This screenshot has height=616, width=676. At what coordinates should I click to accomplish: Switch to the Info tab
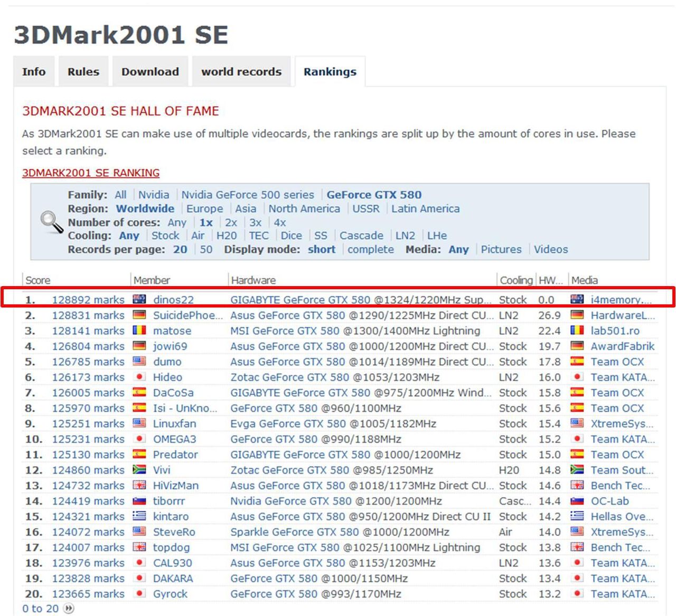pos(34,71)
